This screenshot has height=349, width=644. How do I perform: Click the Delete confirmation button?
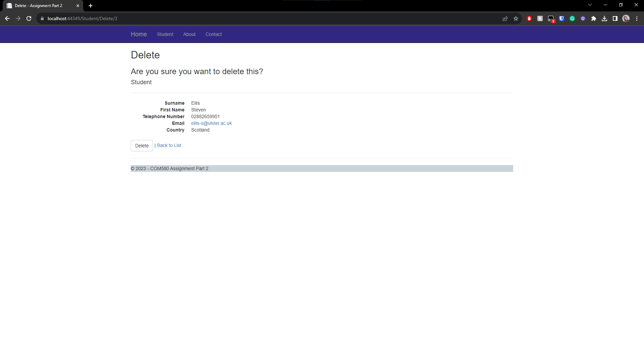pos(142,146)
